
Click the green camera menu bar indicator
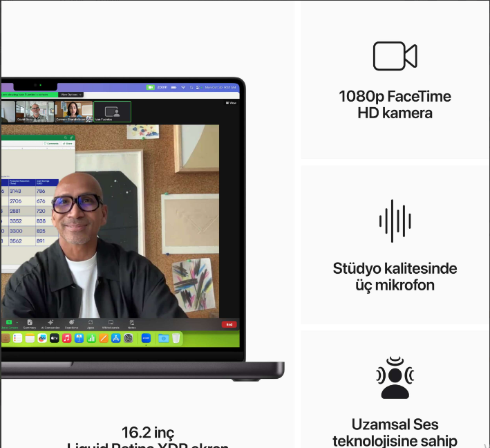point(150,88)
